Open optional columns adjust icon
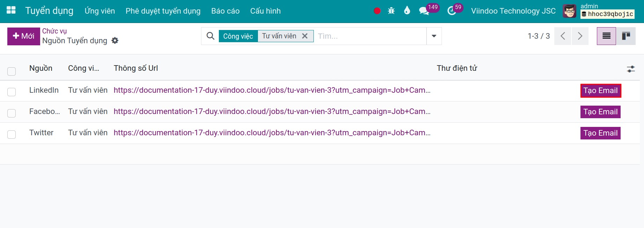Image resolution: width=644 pixels, height=228 pixels. [x=631, y=69]
